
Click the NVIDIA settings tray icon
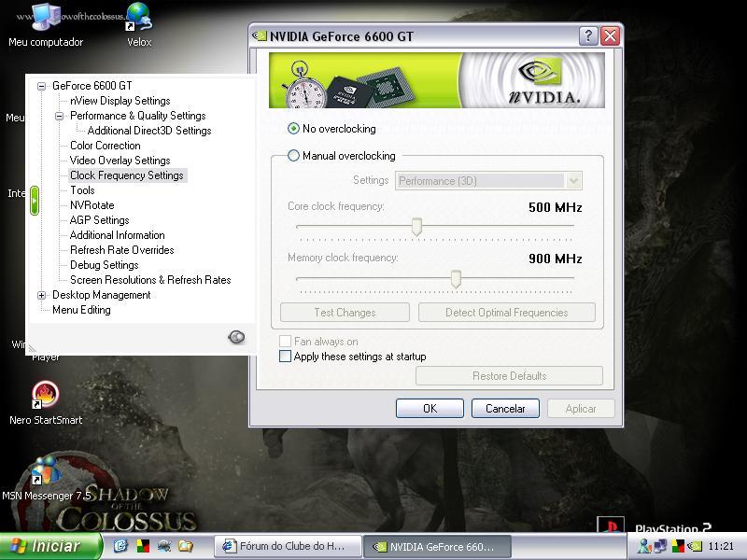(x=695, y=546)
